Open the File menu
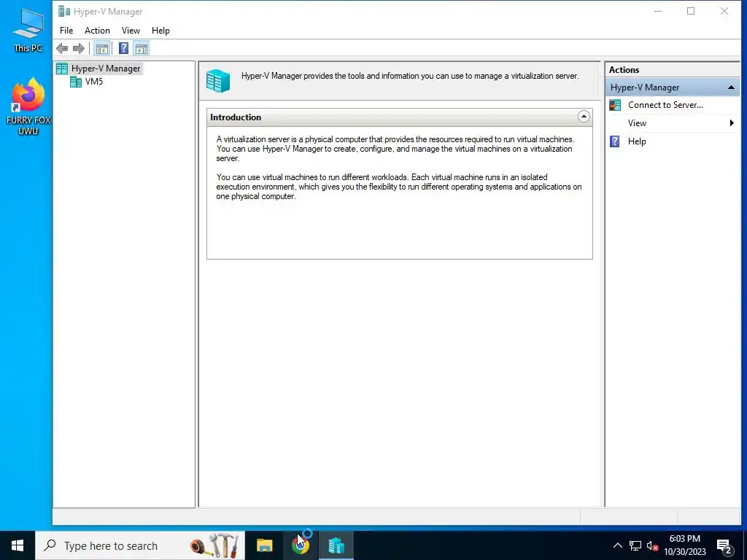 66,31
